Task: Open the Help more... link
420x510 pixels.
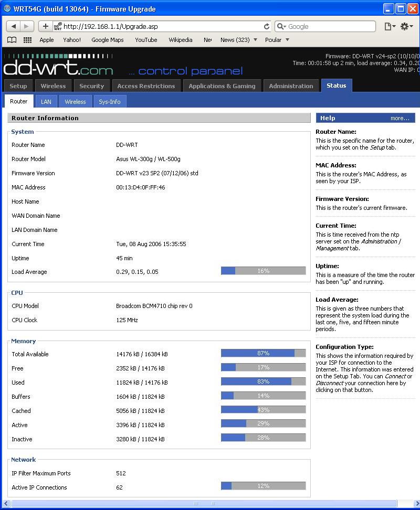Action: pos(400,118)
